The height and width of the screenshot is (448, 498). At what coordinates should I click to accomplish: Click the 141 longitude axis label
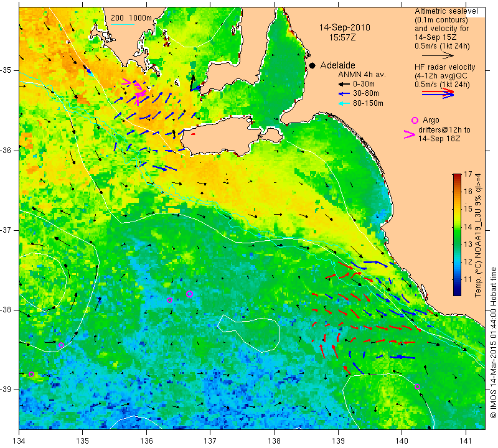(466, 441)
